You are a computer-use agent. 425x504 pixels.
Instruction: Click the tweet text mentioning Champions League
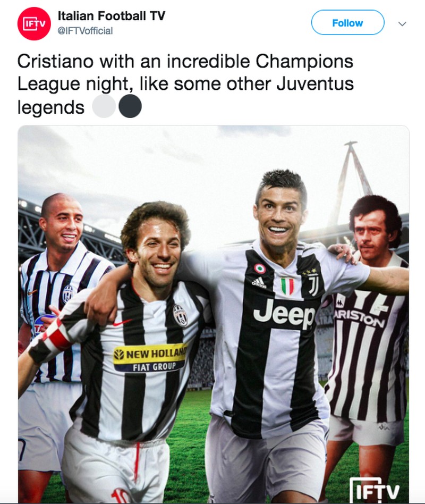[185, 83]
